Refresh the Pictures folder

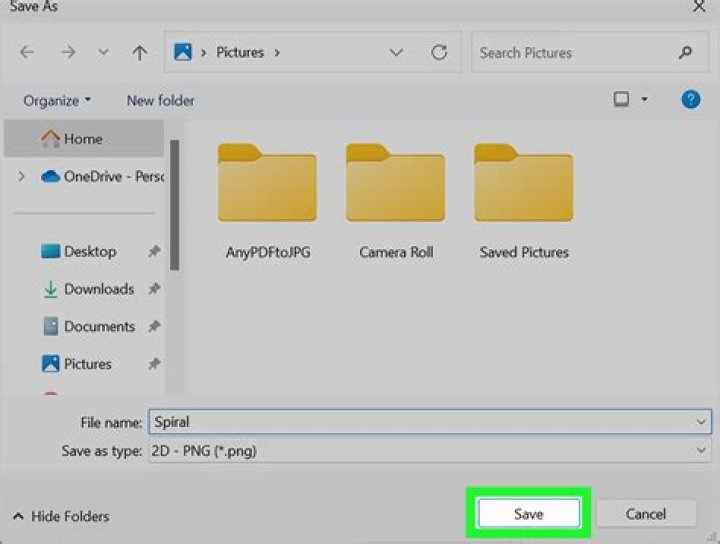click(x=439, y=52)
